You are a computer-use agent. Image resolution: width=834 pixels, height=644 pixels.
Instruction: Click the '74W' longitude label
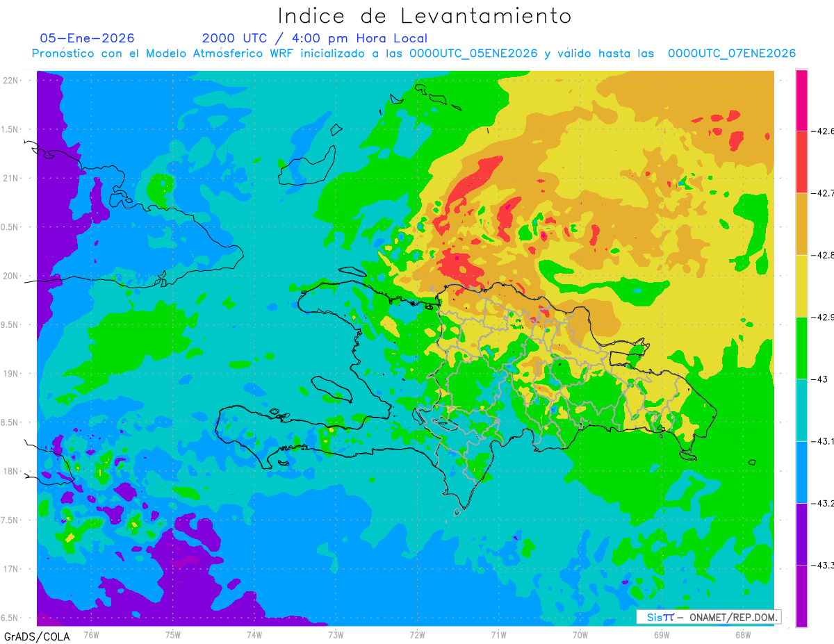tap(254, 634)
